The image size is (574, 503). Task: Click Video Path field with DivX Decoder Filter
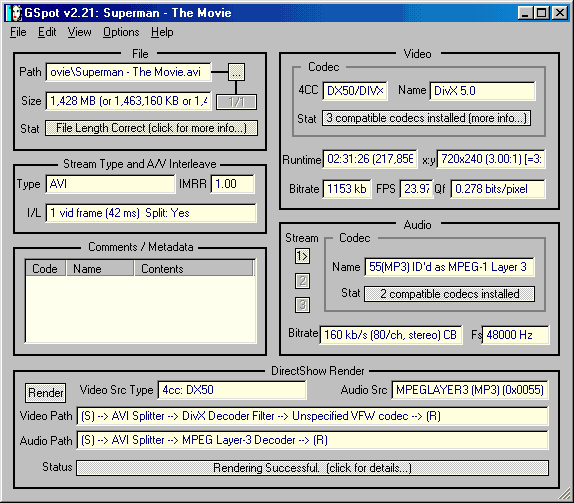coord(312,416)
